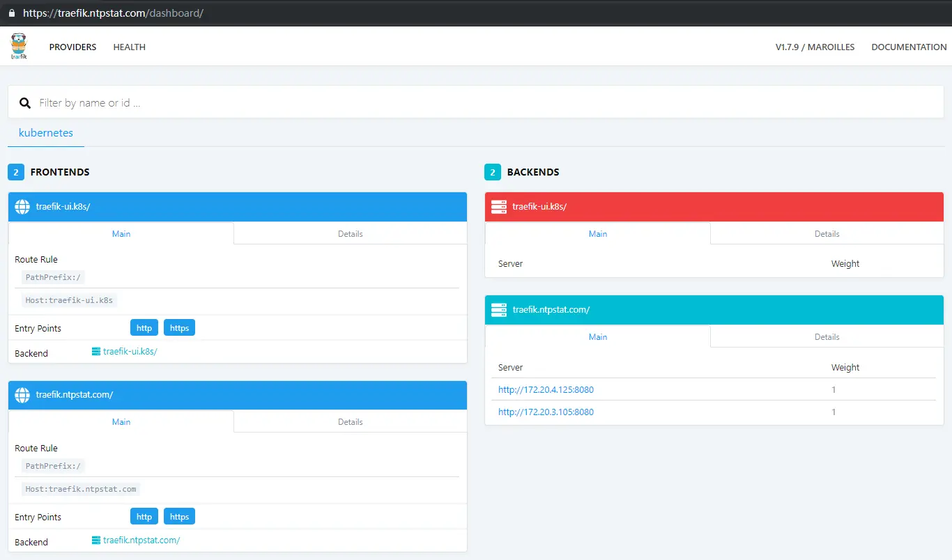952x560 pixels.
Task: Click PathPrefix:/ rule in traefik.ntpstat.com/ frontend
Action: click(54, 466)
